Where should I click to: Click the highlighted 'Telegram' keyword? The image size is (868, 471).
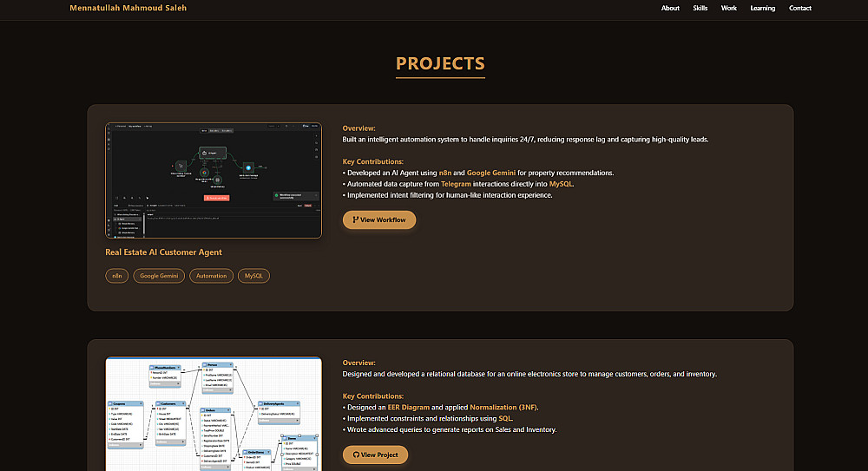pyautogui.click(x=457, y=184)
